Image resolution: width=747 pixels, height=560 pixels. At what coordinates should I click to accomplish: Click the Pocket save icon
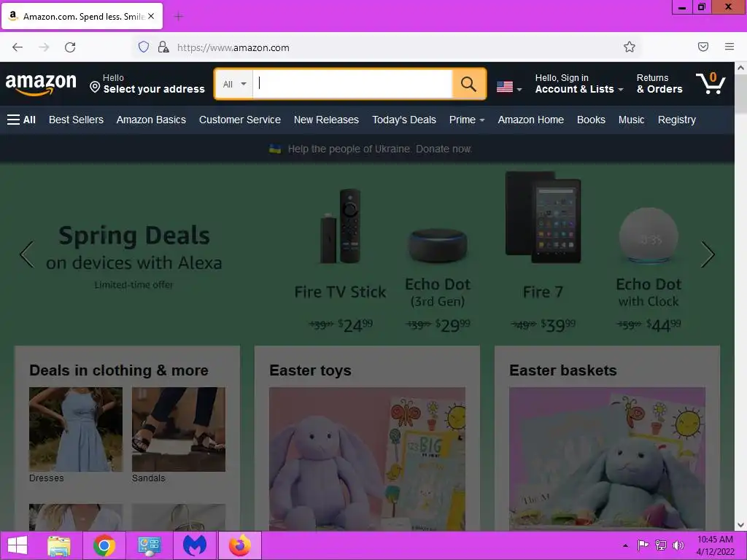703,47
